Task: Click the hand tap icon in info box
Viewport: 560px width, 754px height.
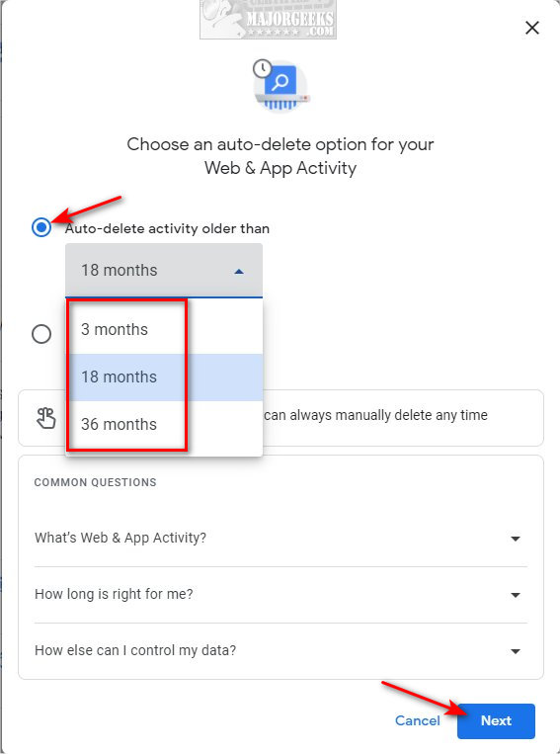Action: click(x=46, y=417)
